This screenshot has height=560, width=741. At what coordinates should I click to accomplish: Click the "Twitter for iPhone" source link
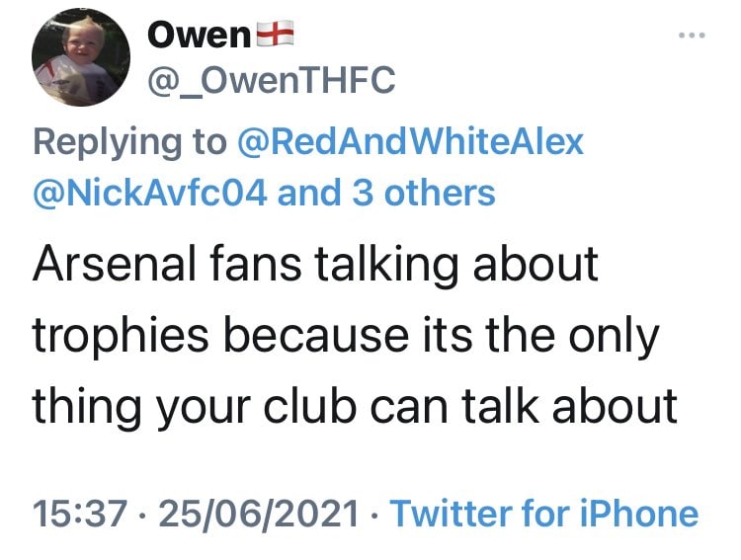tap(544, 514)
